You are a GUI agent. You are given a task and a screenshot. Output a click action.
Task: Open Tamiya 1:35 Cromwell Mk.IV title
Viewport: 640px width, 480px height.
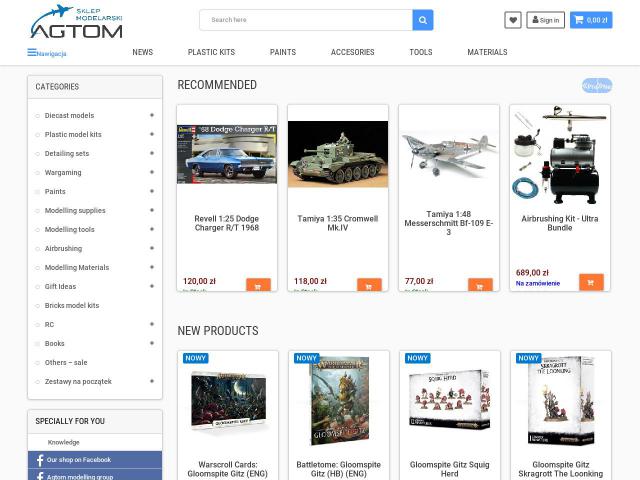(x=338, y=223)
